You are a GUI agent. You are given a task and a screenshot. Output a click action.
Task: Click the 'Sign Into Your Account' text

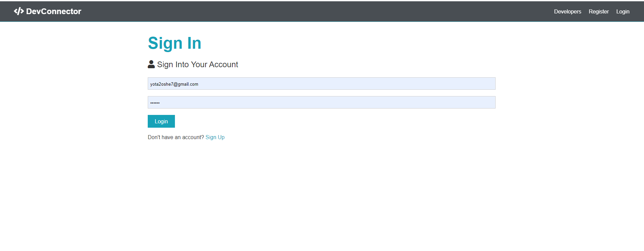(x=197, y=65)
